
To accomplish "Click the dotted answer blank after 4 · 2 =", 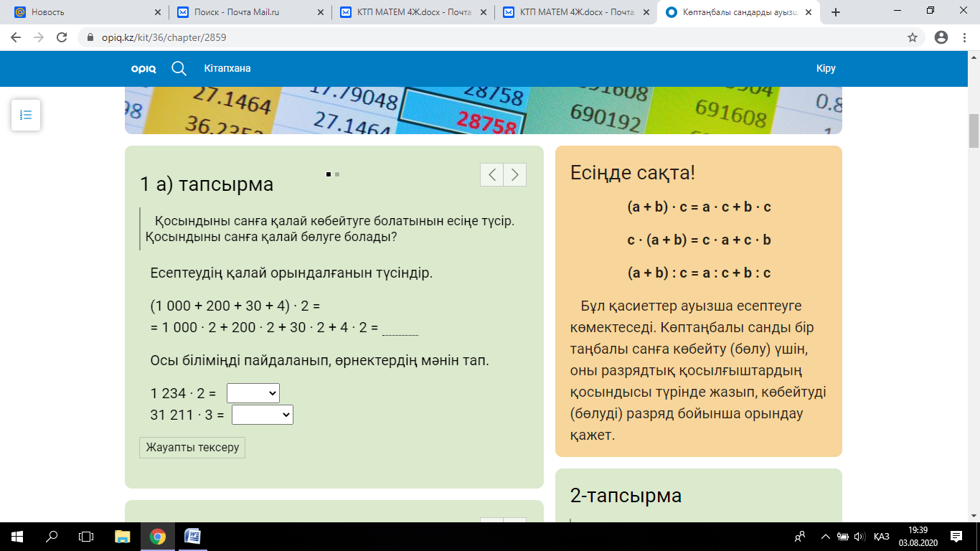I will click(x=400, y=330).
